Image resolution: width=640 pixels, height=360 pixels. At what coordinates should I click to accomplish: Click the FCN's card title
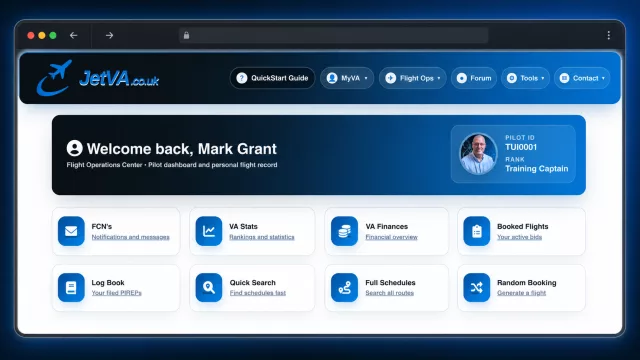tap(102, 226)
